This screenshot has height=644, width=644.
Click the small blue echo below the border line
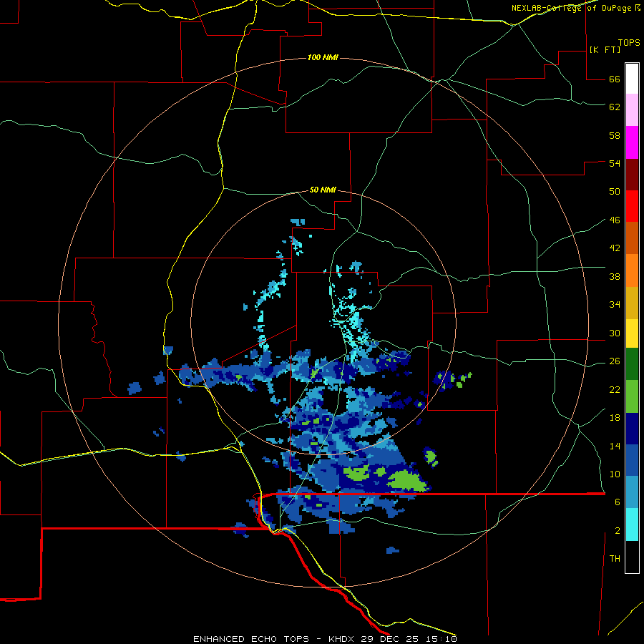(393, 550)
